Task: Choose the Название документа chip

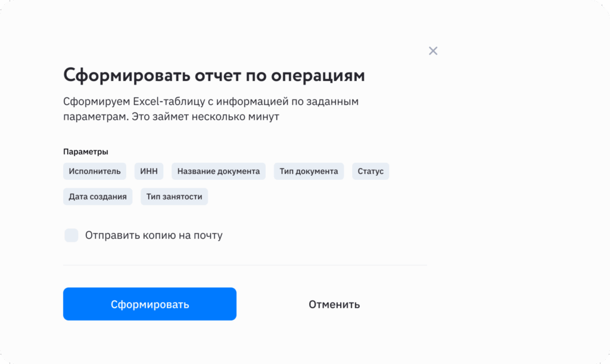Action: click(219, 172)
